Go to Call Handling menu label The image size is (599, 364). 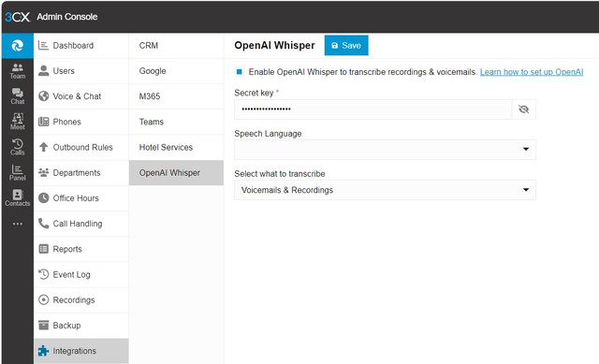(x=78, y=224)
